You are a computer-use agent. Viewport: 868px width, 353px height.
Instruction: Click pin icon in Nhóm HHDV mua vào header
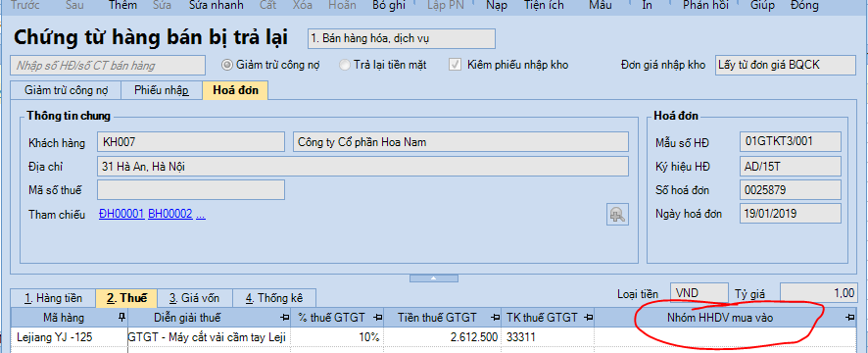(849, 318)
